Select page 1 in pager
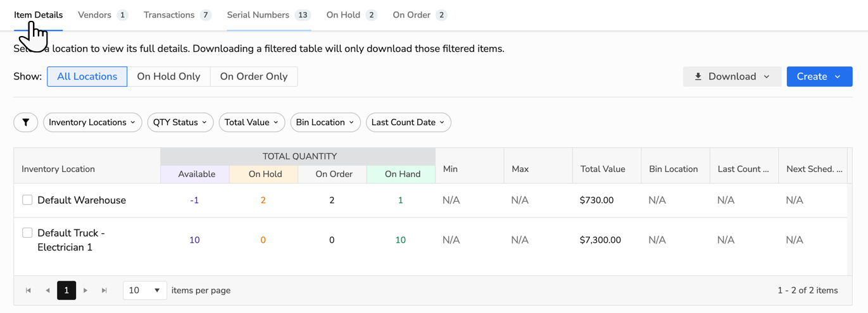 coord(66,290)
